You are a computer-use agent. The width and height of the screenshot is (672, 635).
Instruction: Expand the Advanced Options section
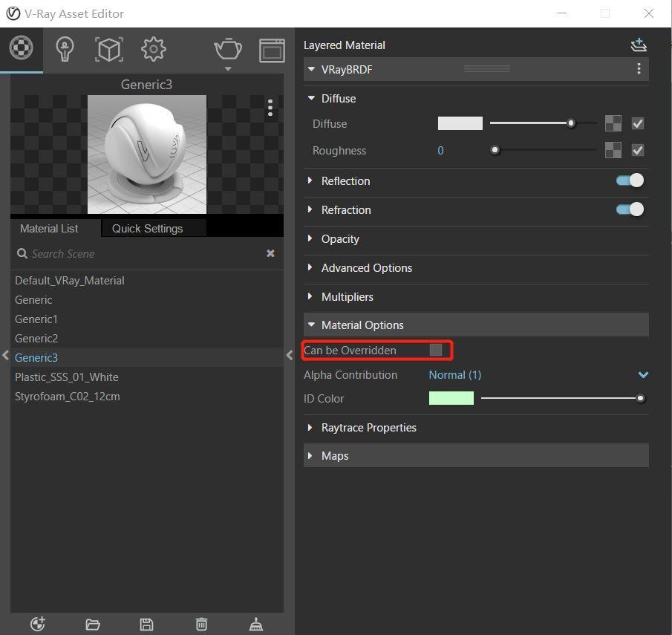[x=310, y=267]
